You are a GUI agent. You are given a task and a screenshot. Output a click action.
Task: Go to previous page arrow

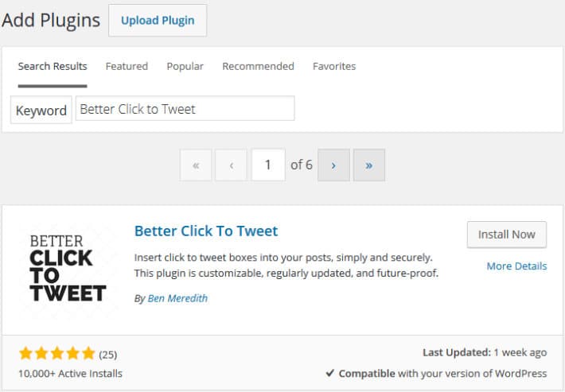pyautogui.click(x=231, y=165)
